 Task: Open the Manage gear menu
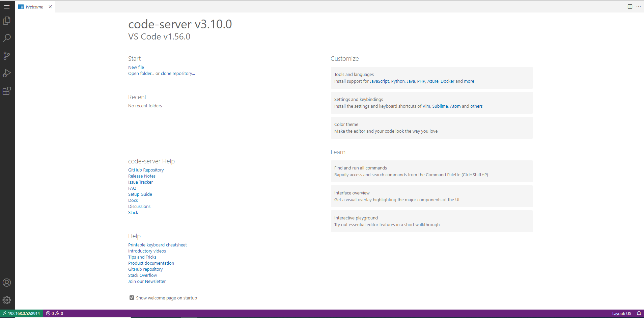click(x=7, y=300)
